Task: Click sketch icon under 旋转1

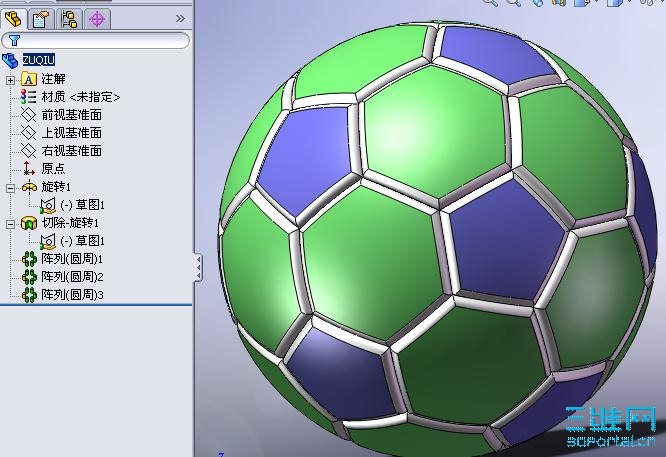Action: [x=48, y=206]
